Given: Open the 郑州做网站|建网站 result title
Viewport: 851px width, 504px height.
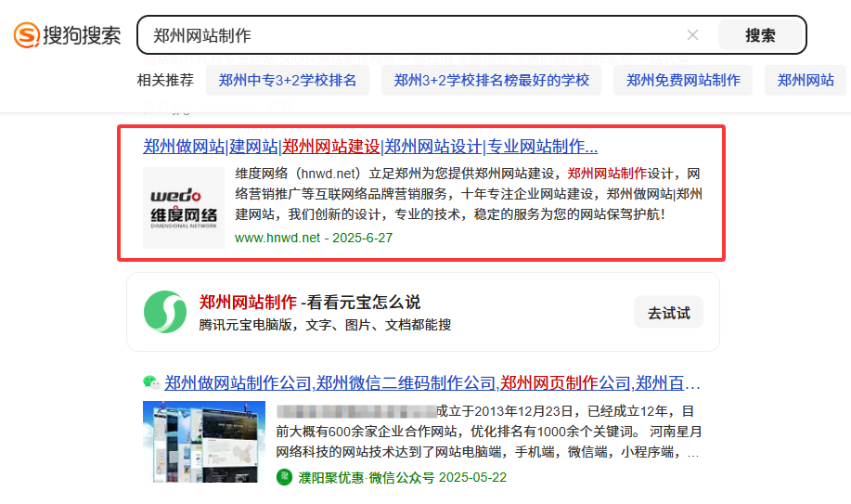Looking at the screenshot, I should point(370,147).
